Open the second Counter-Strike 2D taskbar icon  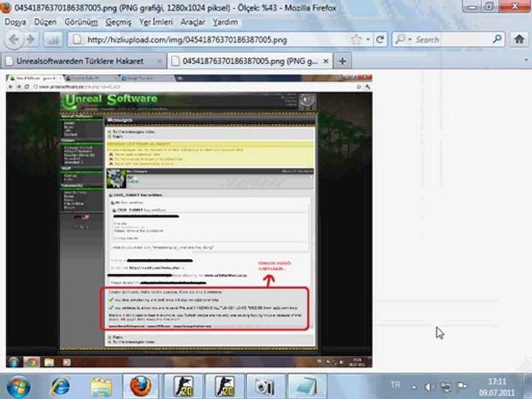pyautogui.click(x=224, y=386)
